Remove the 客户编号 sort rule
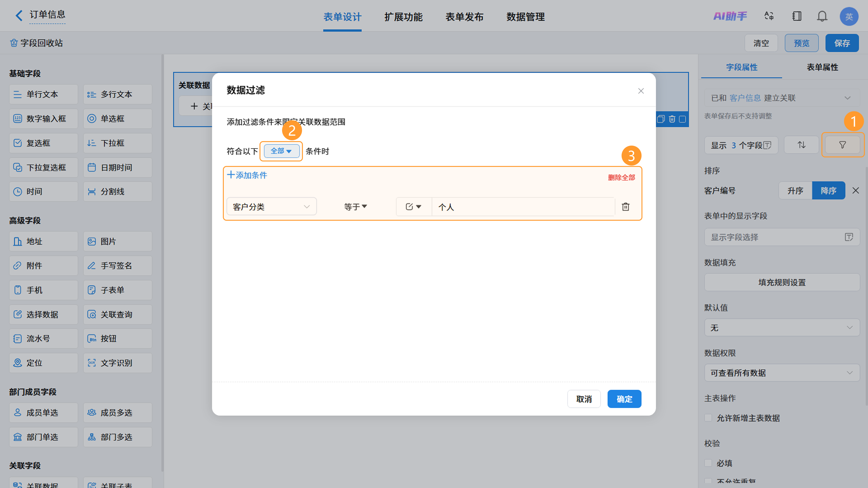Image resolution: width=868 pixels, height=488 pixels. click(x=856, y=190)
